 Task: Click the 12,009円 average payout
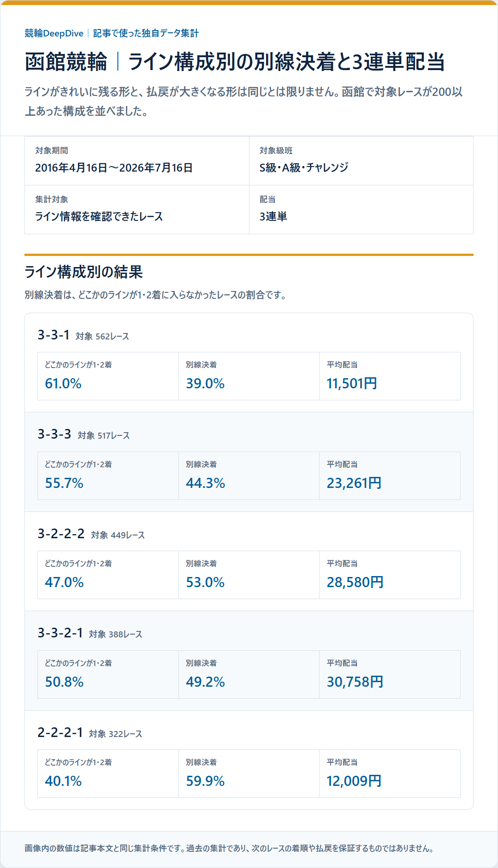[x=354, y=781]
